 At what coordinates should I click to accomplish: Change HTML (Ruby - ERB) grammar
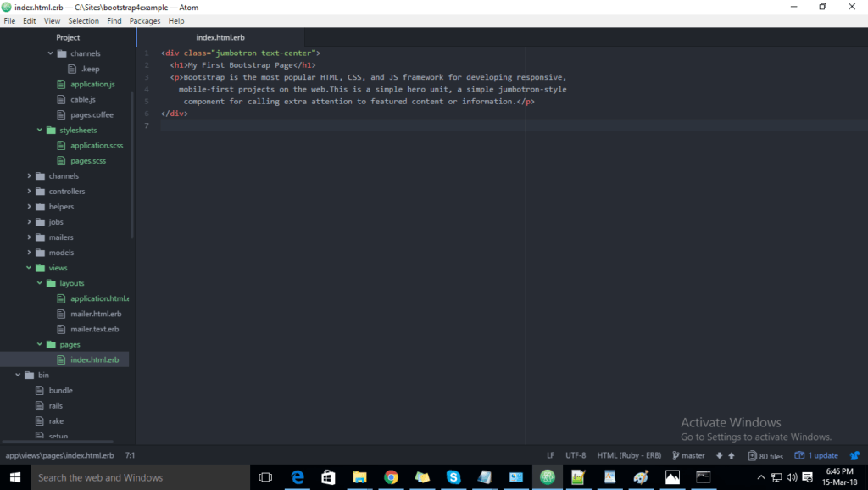(629, 456)
